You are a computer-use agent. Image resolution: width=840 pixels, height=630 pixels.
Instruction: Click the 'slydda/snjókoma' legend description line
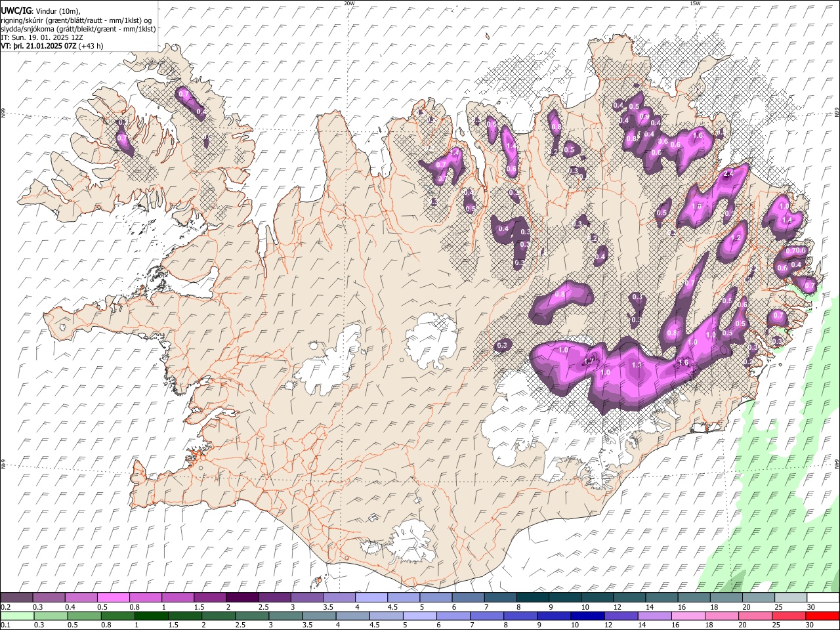[78, 29]
